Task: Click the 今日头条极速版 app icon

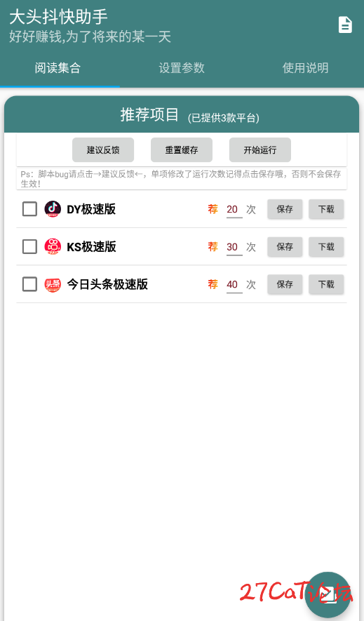Action: pyautogui.click(x=53, y=284)
